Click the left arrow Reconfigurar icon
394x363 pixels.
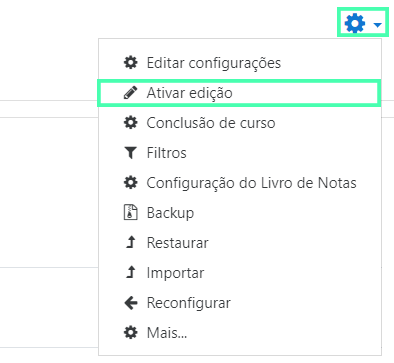click(131, 303)
